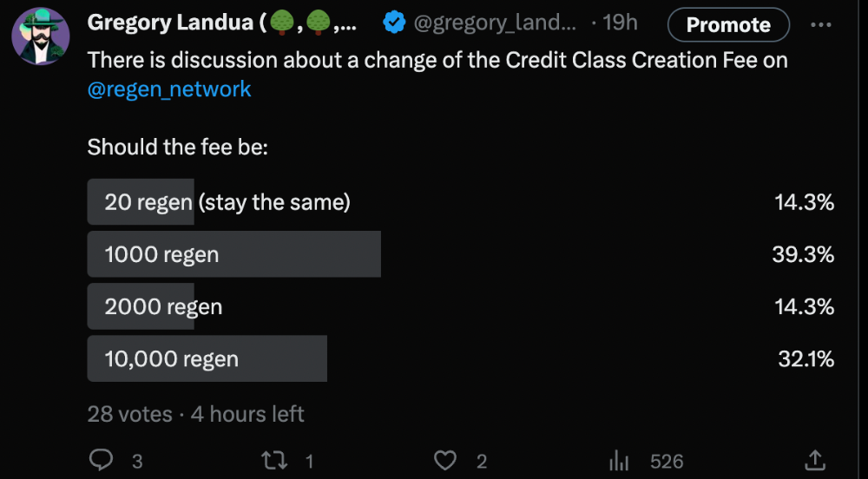Click the '4 hours left' poll timer
The image size is (868, 479).
pos(247,414)
